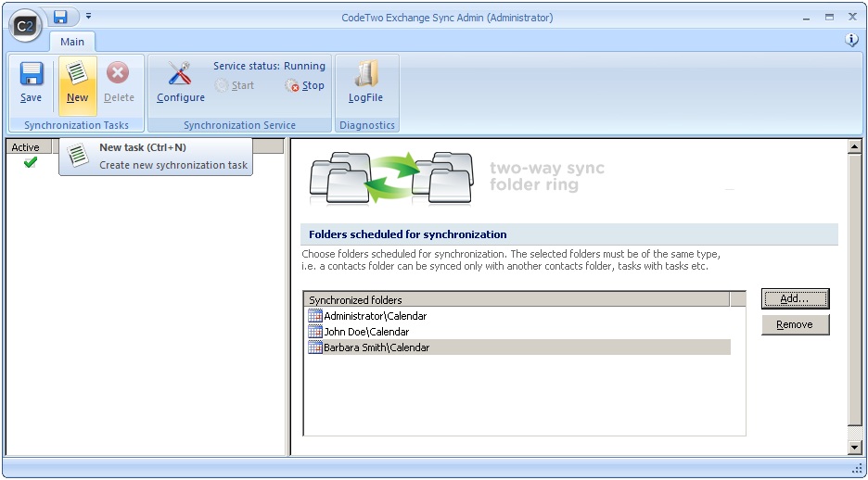The image size is (868, 480).
Task: Click the Synchronization Service group label
Action: click(x=239, y=125)
